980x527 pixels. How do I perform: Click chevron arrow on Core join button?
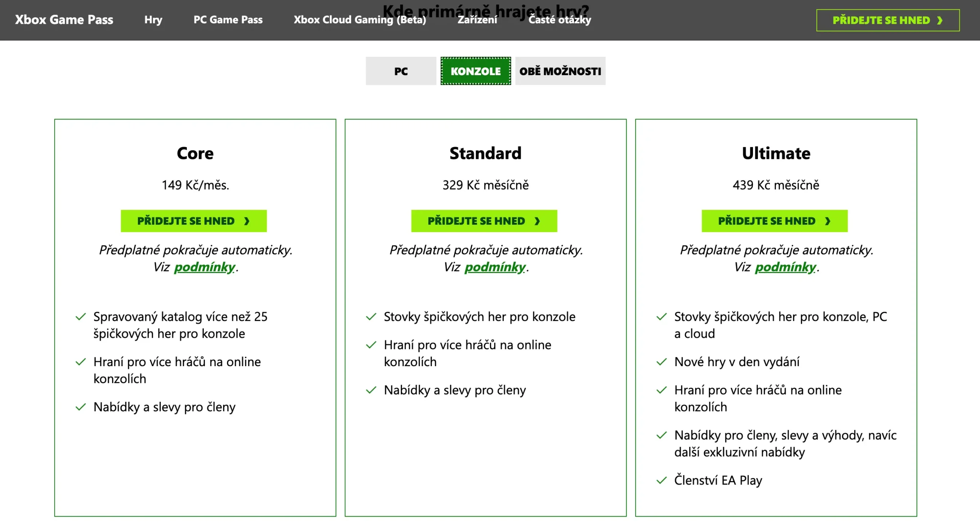[x=247, y=221]
